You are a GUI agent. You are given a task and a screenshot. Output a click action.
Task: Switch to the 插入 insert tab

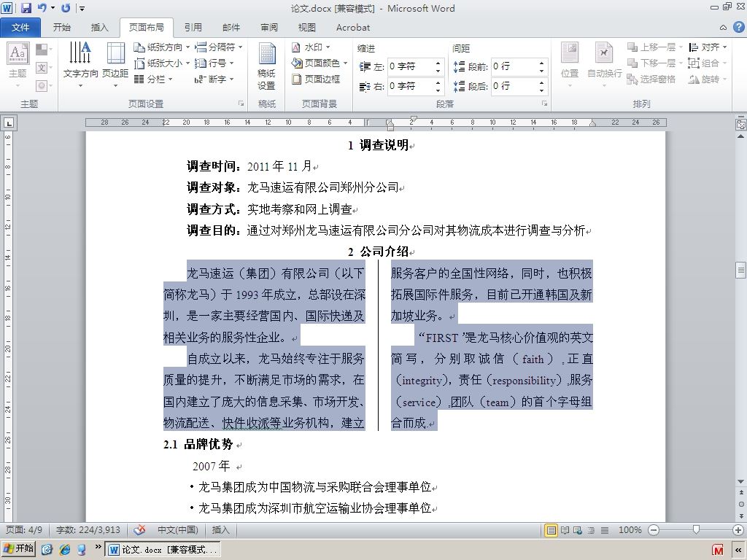tap(99, 28)
